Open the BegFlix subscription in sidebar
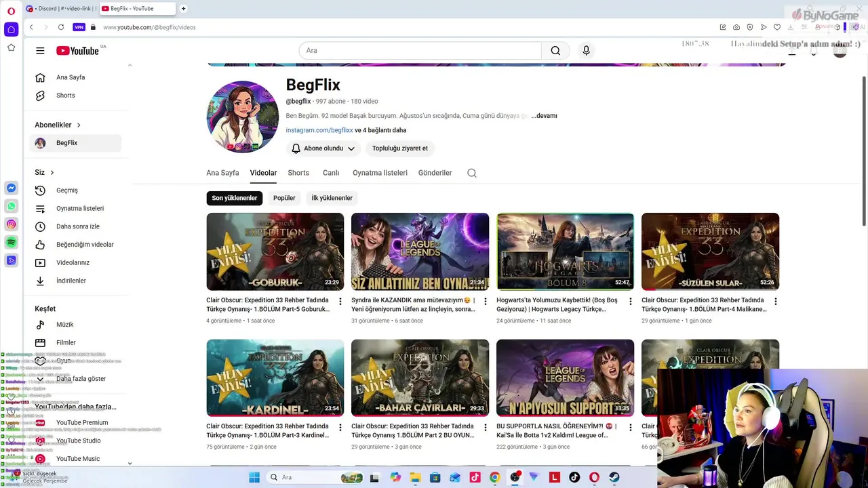 click(76, 143)
